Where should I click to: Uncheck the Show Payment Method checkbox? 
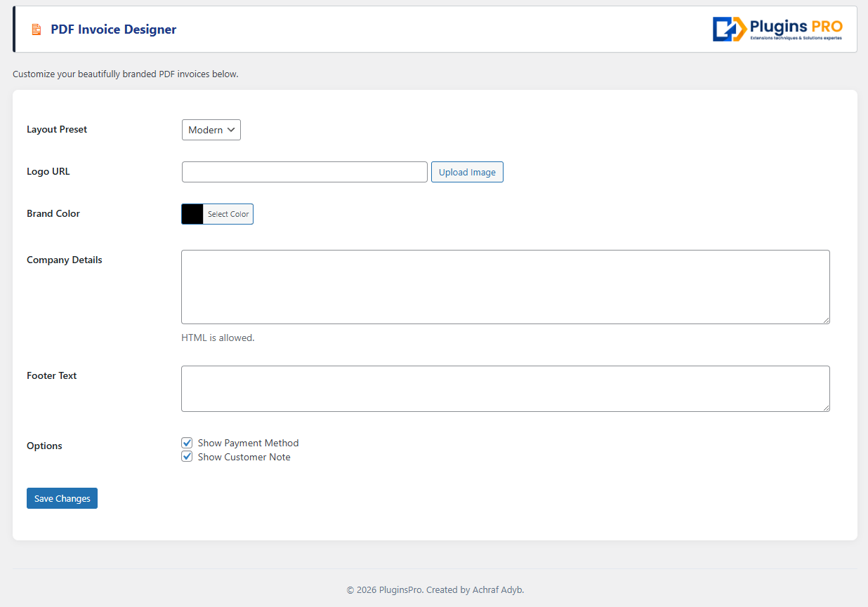point(187,443)
